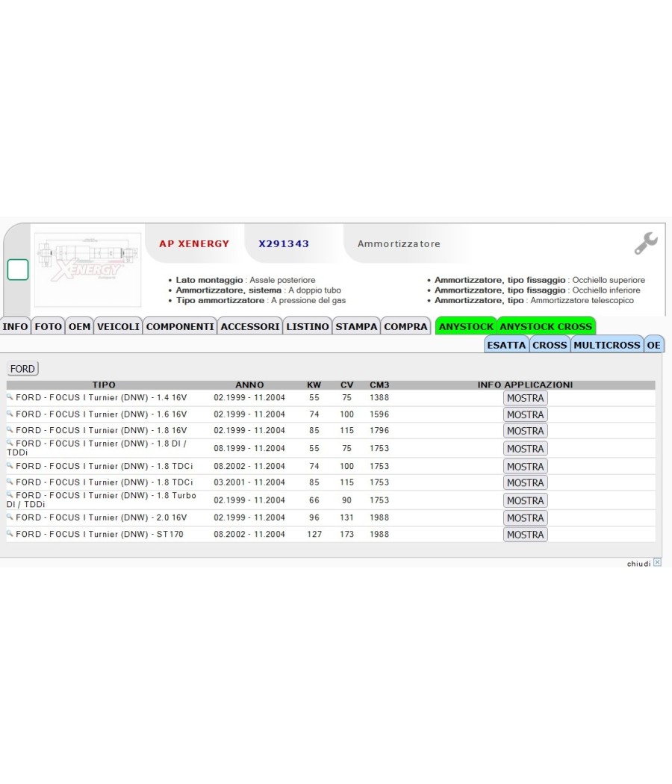Click MOSTRA for Focus 2.0 16V
Viewport: 672px width, 784px height.
click(525, 518)
